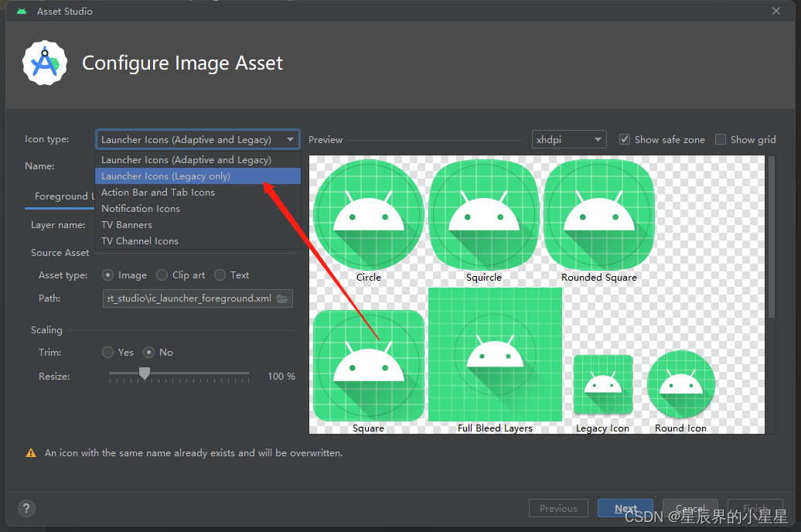Click the Android Studio logo icon
Image resolution: width=801 pixels, height=532 pixels.
tap(45, 63)
